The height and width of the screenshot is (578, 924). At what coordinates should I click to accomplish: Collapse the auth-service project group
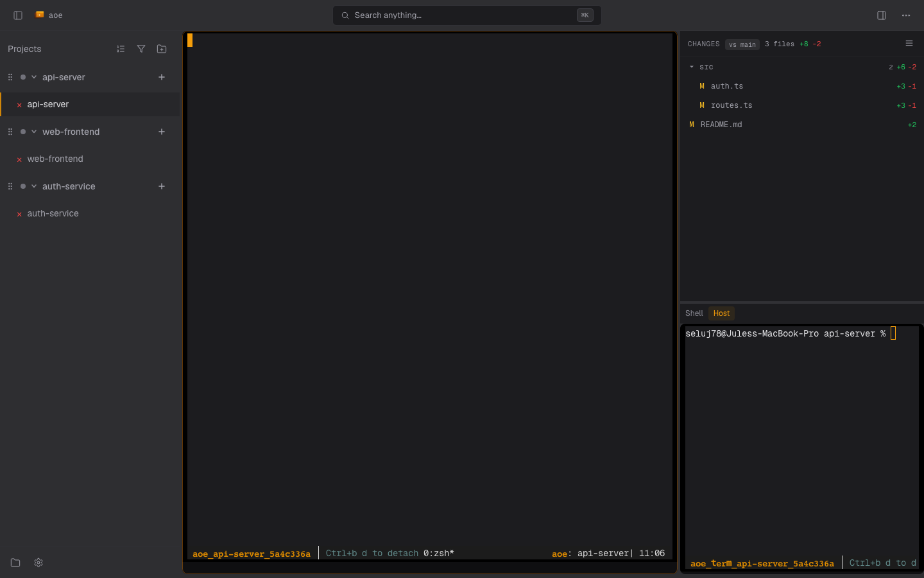(x=34, y=186)
